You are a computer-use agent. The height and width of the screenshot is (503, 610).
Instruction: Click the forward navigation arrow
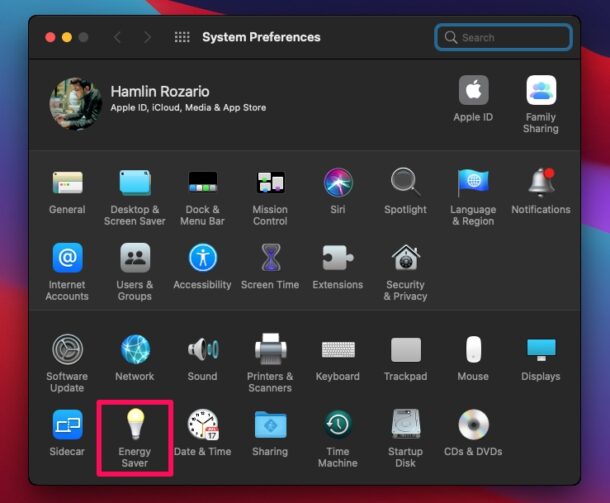(x=147, y=37)
